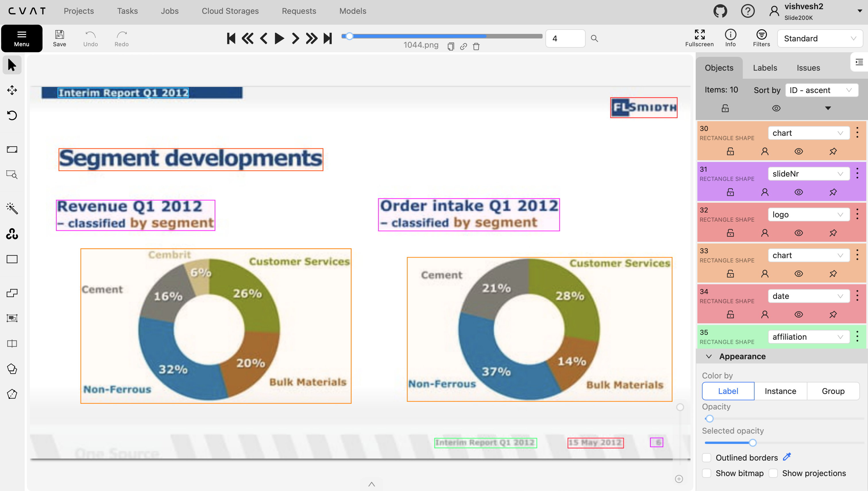This screenshot has width=868, height=491.
Task: Open the Tasks page
Action: [127, 11]
